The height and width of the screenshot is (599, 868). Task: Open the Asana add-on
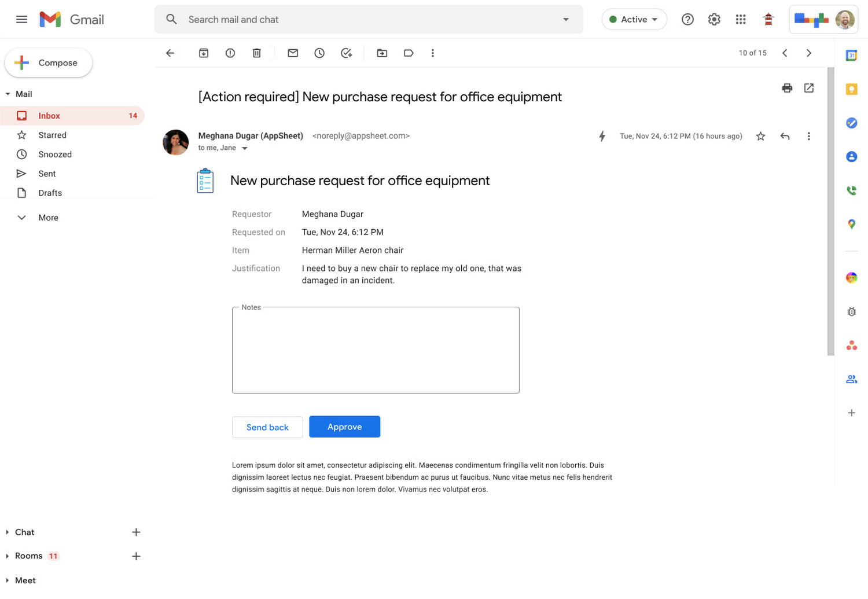point(851,346)
